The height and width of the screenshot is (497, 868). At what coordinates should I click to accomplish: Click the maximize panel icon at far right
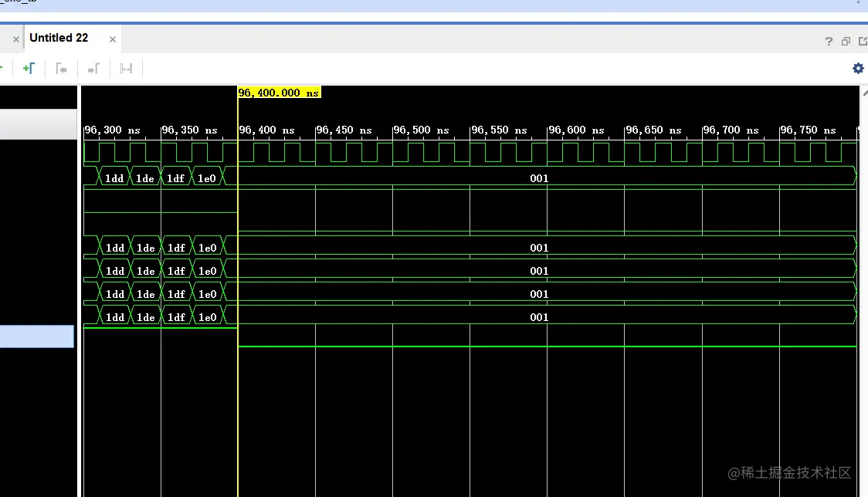pos(862,41)
